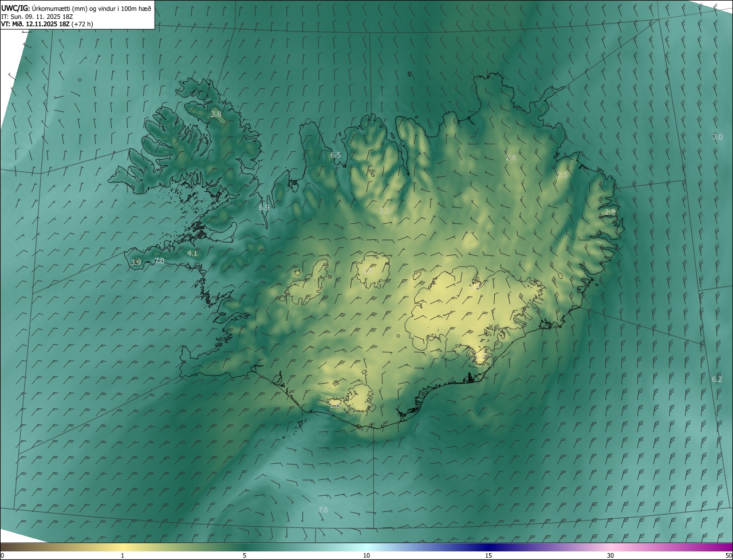Click the 2.5 precipitation value label
733x560 pixels.
click(563, 175)
